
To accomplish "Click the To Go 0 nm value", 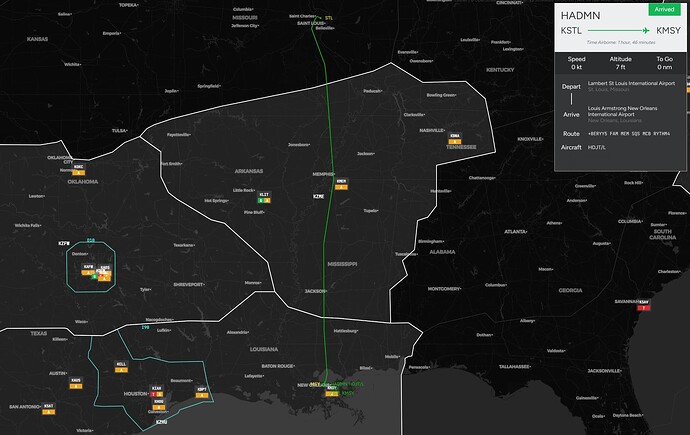I will pos(664,67).
